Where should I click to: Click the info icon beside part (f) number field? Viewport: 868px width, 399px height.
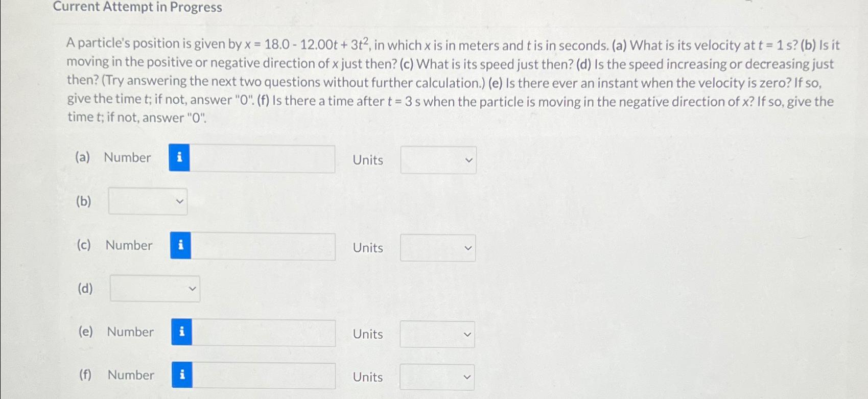tap(181, 374)
